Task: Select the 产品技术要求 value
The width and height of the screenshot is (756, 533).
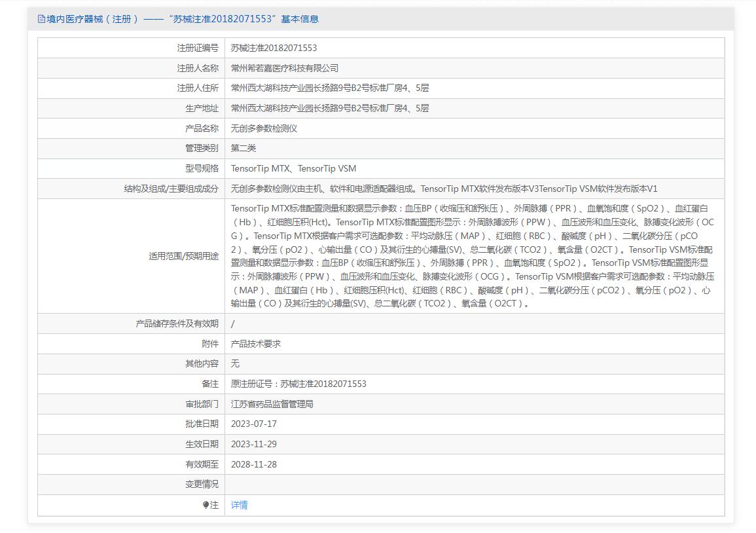Action: click(x=255, y=344)
